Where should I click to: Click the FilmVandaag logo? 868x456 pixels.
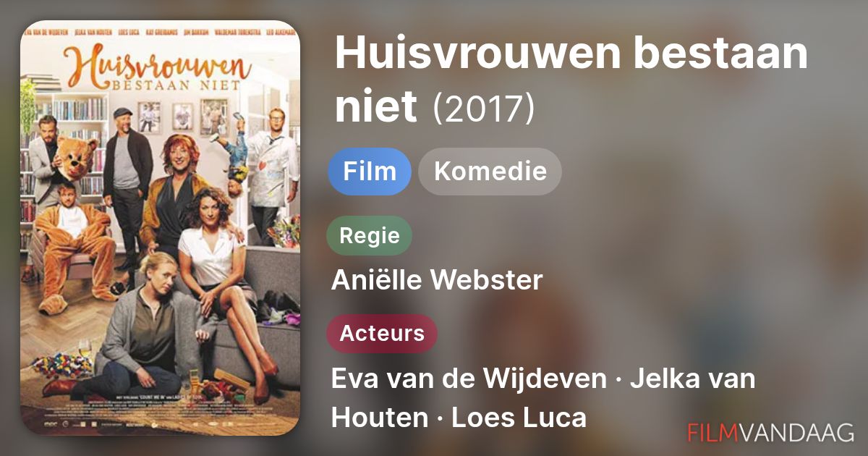(770, 432)
